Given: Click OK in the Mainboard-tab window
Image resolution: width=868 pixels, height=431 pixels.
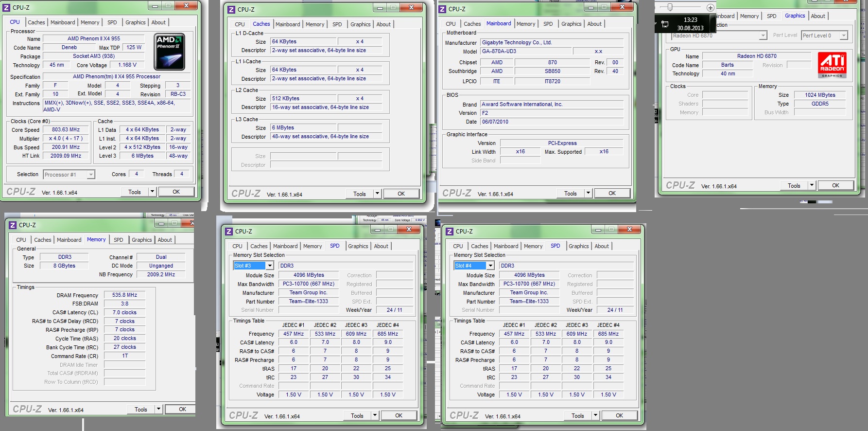Looking at the screenshot, I should [x=612, y=193].
